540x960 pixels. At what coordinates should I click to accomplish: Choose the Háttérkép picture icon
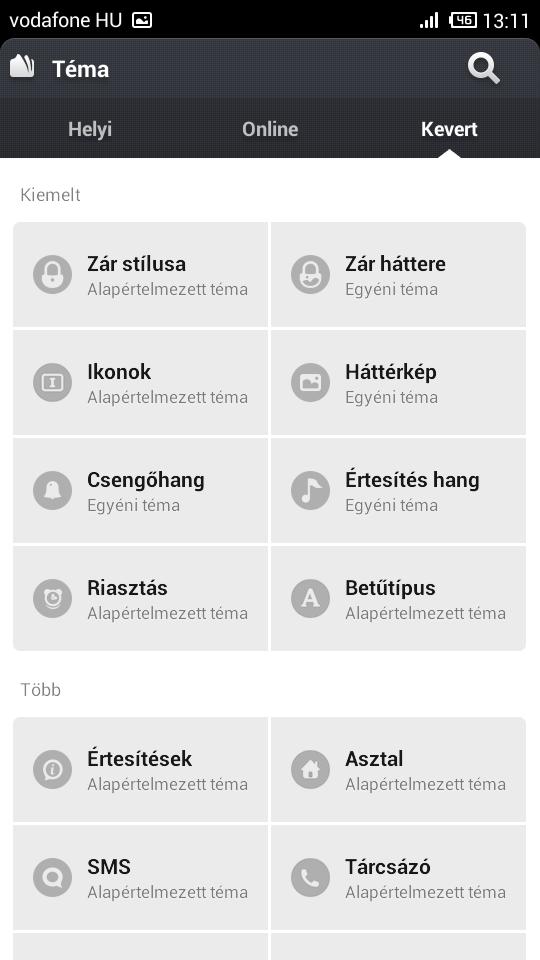[310, 383]
